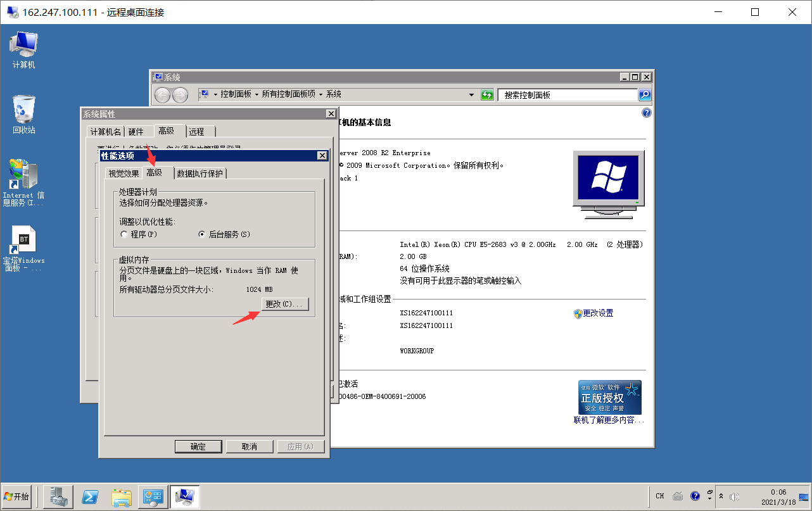Click the address bar refresh icon
Viewport: 812px width, 511px height.
point(487,95)
